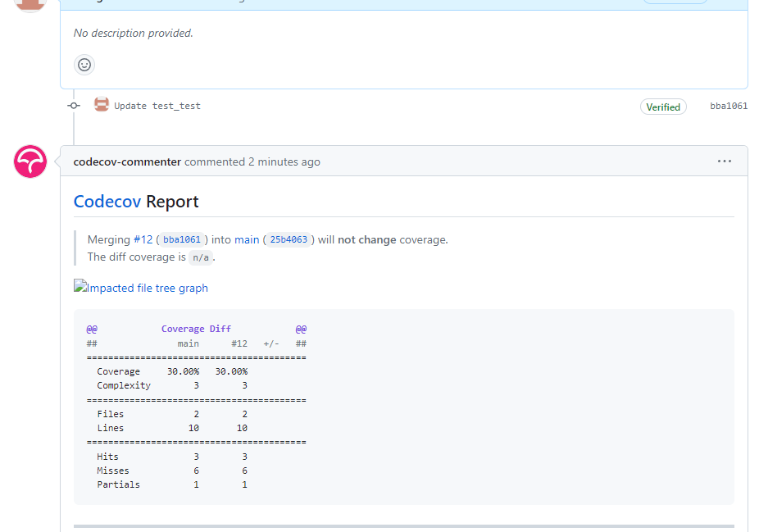This screenshot has width=759, height=532.
Task: Click the Files row label
Action: 111,414
